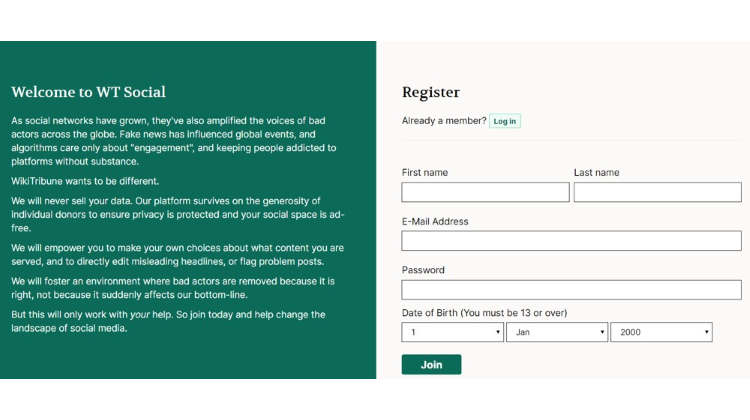The height and width of the screenshot is (420, 750).
Task: Focus the Last name input field
Action: click(658, 192)
